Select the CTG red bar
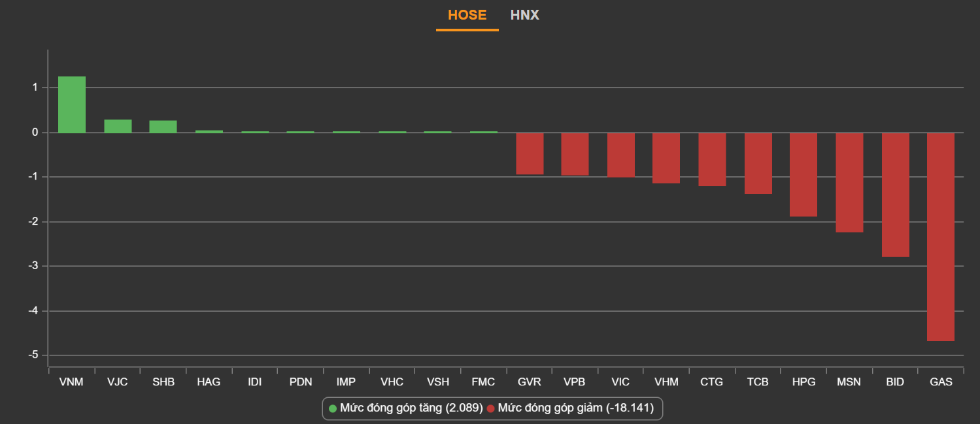 pos(712,159)
